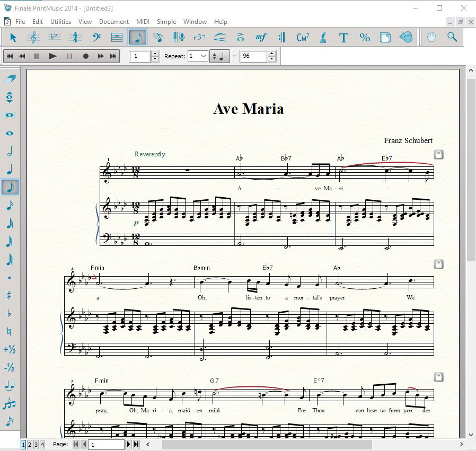Activate the Articulation tool
Viewport: 476px width, 451px height.
[x=241, y=37]
